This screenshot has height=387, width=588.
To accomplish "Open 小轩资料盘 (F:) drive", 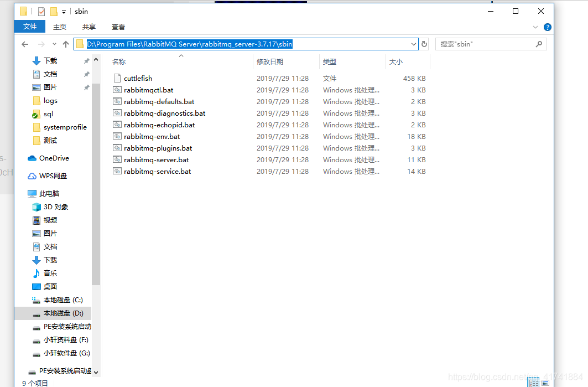I will [x=66, y=340].
